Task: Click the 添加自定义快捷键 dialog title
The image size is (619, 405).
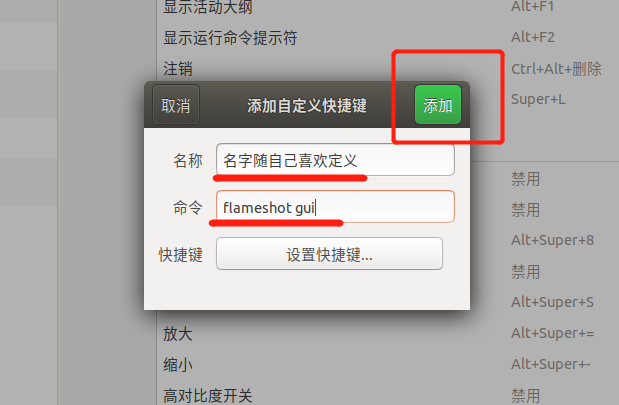Action: click(307, 106)
